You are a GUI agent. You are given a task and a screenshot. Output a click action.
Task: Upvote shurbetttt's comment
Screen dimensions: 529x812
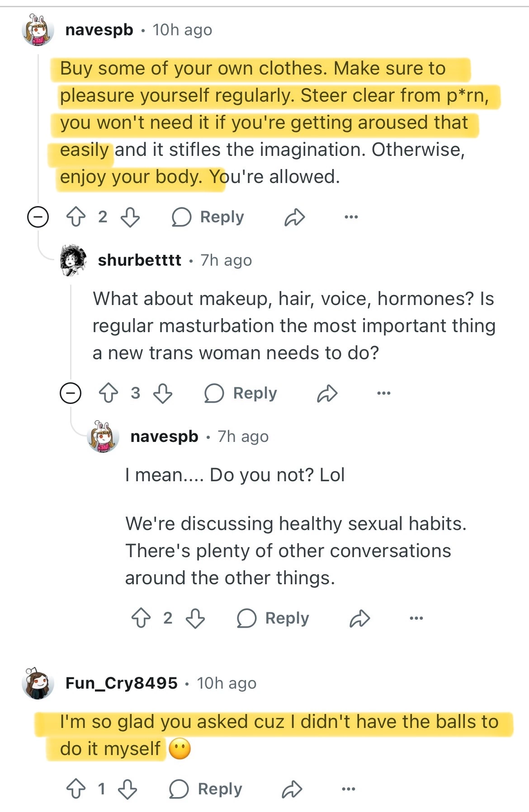tap(109, 393)
